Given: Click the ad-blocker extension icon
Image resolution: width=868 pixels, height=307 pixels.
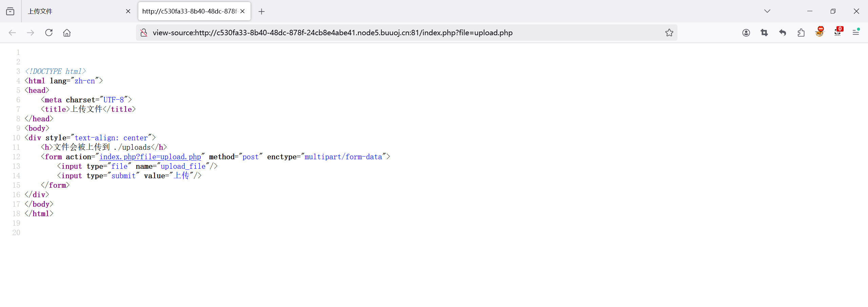Looking at the screenshot, I should (x=820, y=33).
